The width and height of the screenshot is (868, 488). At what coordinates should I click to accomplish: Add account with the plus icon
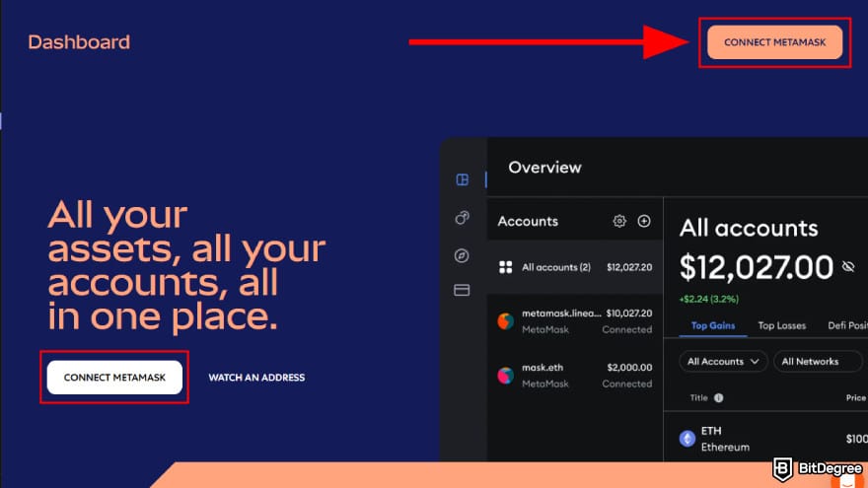pos(644,221)
